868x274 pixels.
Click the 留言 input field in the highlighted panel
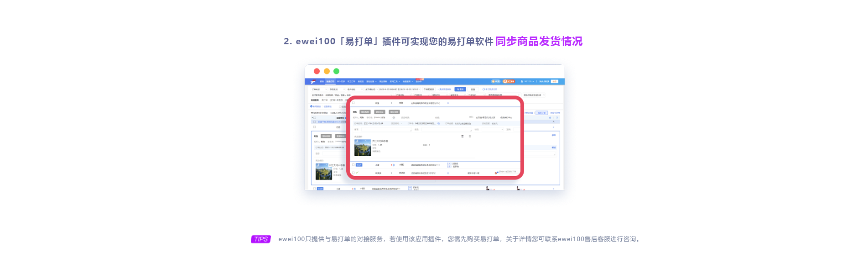click(386, 130)
